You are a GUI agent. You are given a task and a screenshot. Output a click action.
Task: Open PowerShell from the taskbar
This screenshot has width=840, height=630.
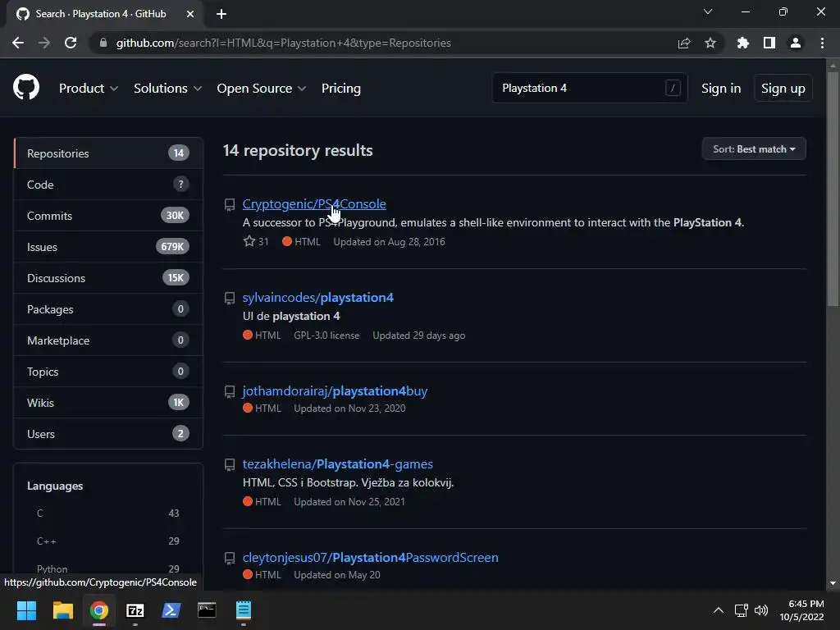171,610
